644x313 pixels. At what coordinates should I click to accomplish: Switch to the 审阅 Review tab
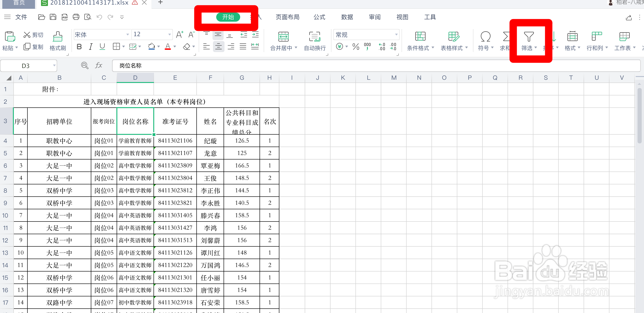(375, 17)
